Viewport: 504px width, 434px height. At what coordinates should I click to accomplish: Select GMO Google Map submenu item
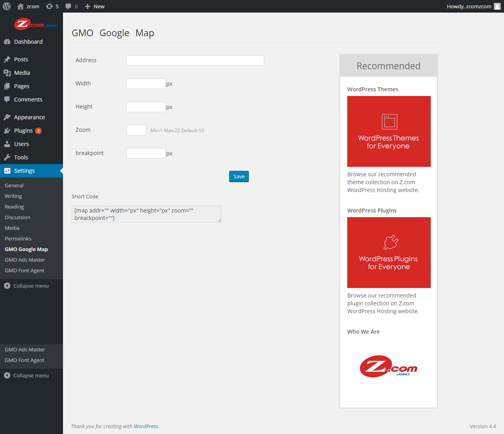(x=26, y=249)
